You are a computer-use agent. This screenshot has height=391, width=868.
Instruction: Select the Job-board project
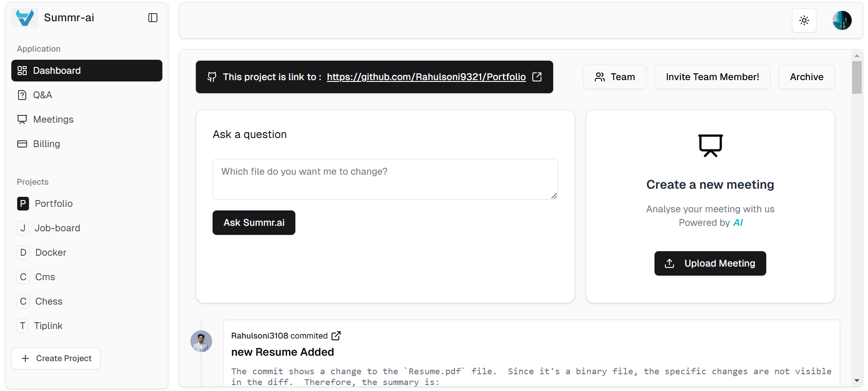57,228
